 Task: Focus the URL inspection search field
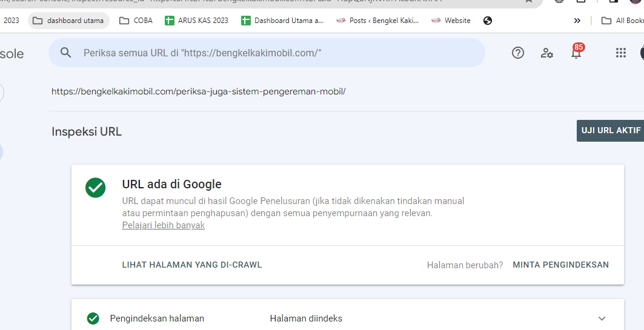coord(267,53)
